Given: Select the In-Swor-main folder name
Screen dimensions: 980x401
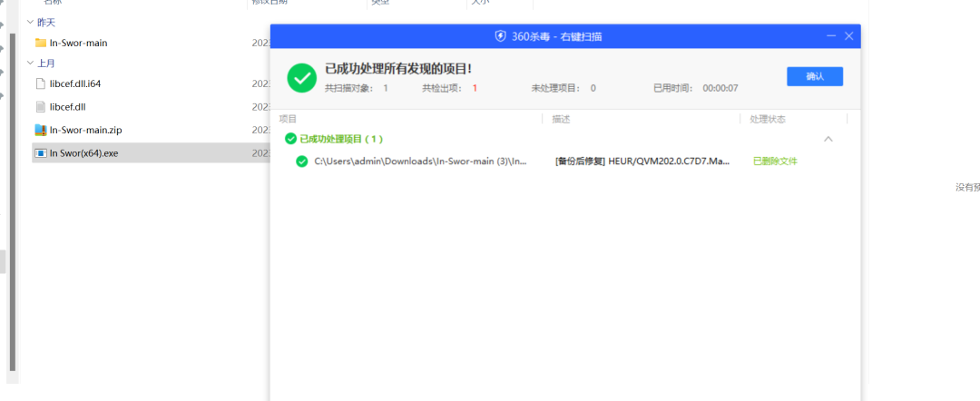Looking at the screenshot, I should [x=79, y=44].
